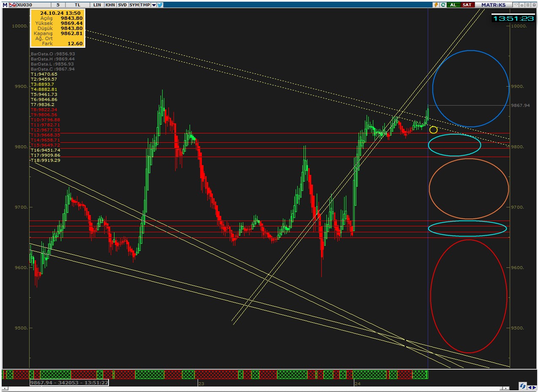538x392 pixels.
Task: Click the 9867.94 current price tag
Action: (520, 105)
